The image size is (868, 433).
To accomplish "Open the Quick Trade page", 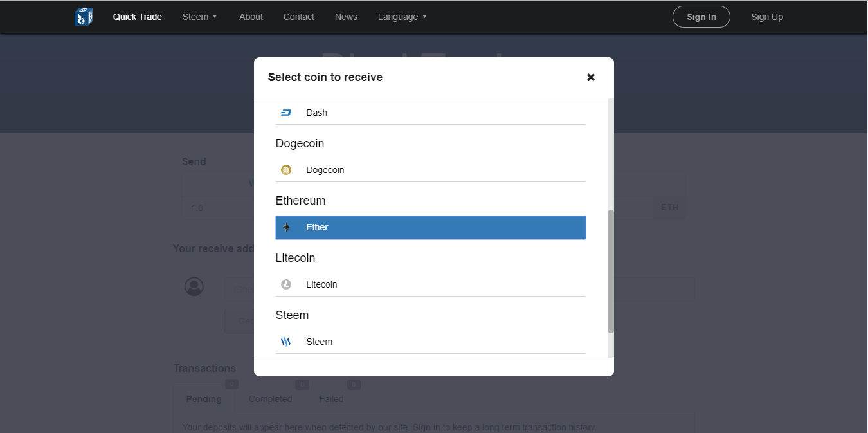I will (138, 17).
